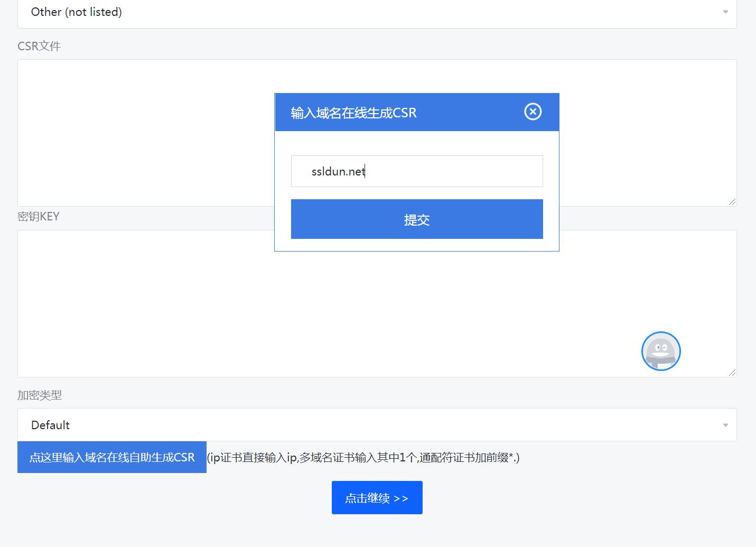The width and height of the screenshot is (756, 547).
Task: Click the ip证书 hint text beside CSR button
Action: click(x=363, y=458)
